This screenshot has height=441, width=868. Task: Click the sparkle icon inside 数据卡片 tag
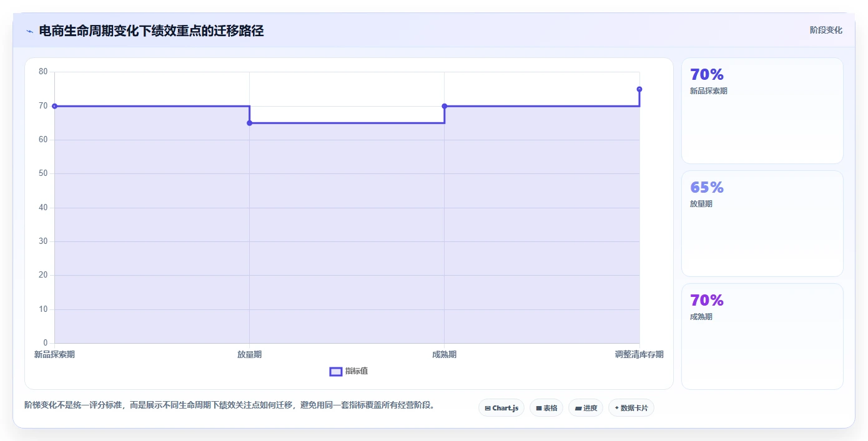[617, 408]
